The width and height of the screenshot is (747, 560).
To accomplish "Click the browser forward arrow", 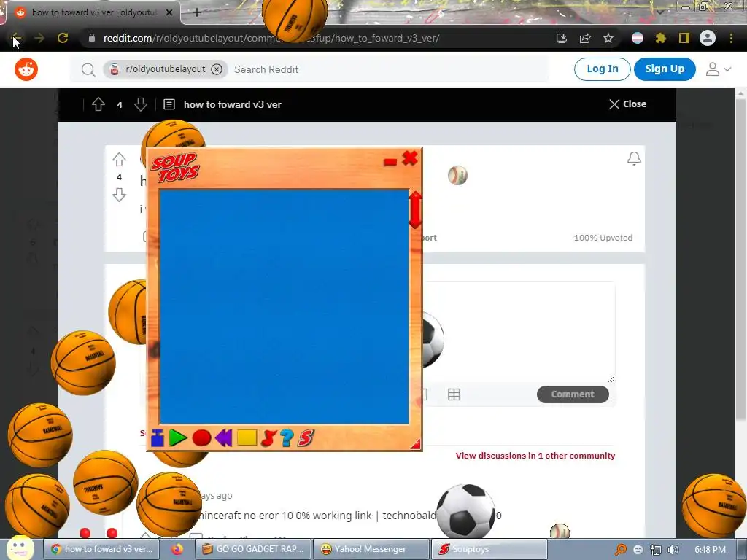I will pos(39,38).
